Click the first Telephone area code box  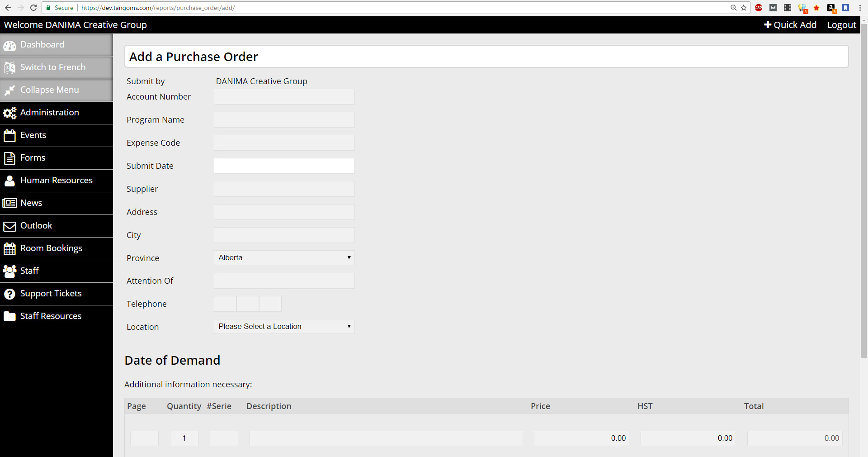click(225, 304)
